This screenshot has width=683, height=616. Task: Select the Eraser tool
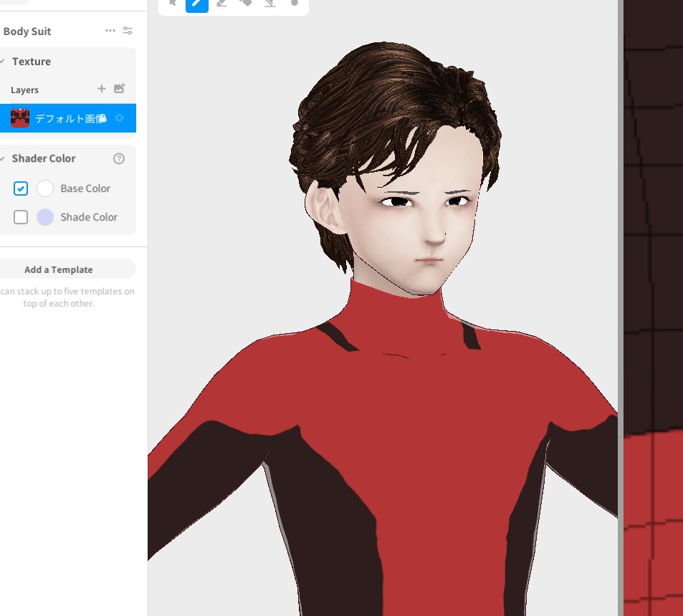(x=221, y=3)
